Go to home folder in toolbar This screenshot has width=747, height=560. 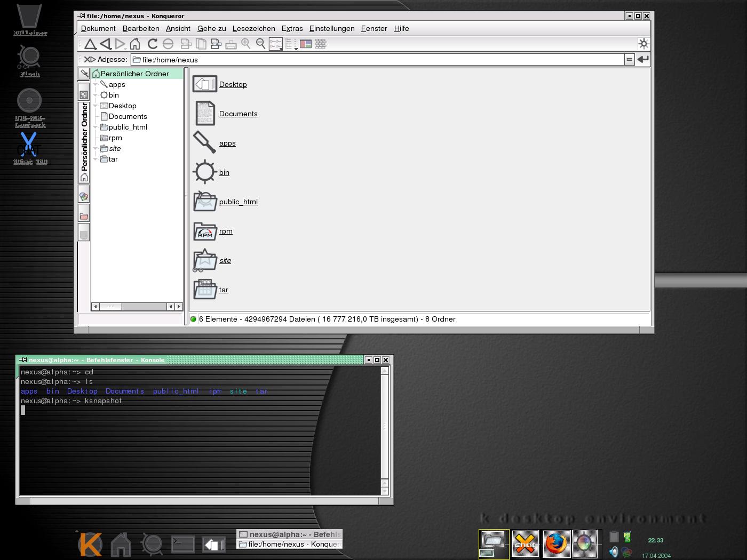tap(135, 44)
